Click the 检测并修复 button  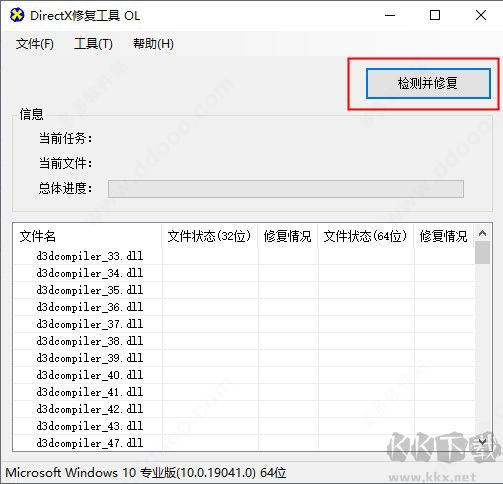(428, 83)
